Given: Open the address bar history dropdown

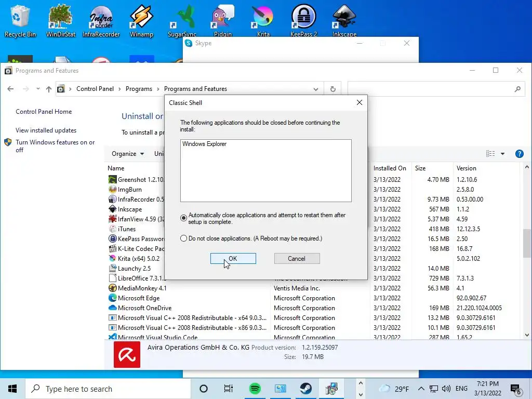Looking at the screenshot, I should (x=316, y=89).
